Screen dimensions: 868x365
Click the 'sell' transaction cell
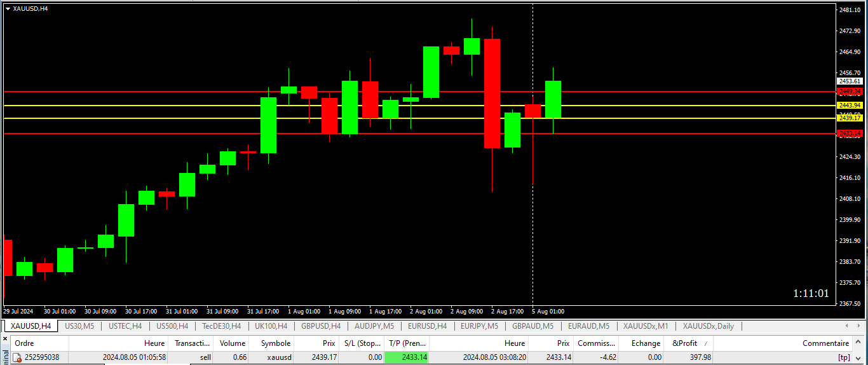click(x=205, y=357)
